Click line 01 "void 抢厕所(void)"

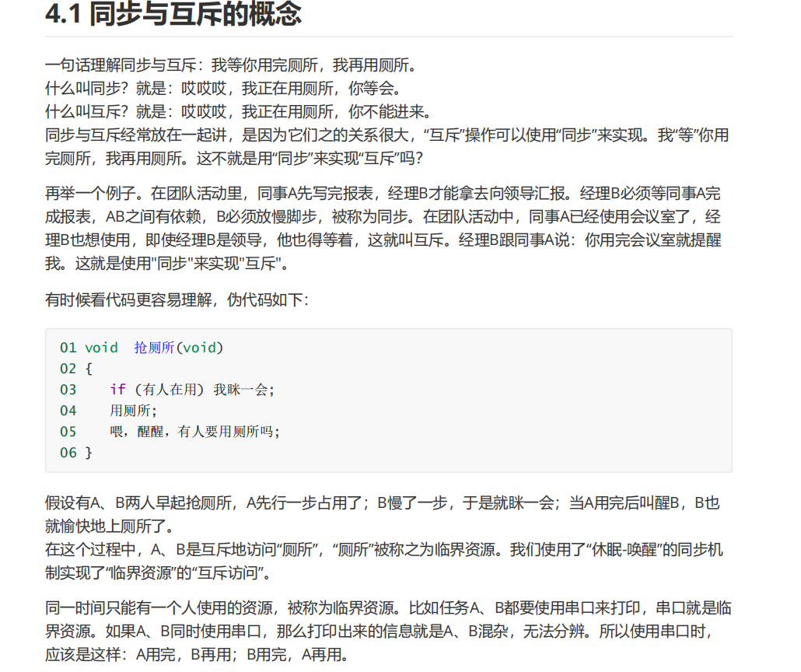(156, 348)
